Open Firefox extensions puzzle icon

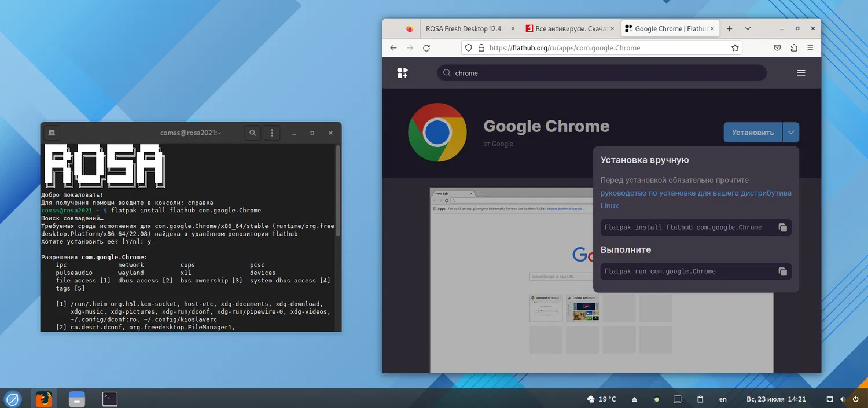pos(794,48)
